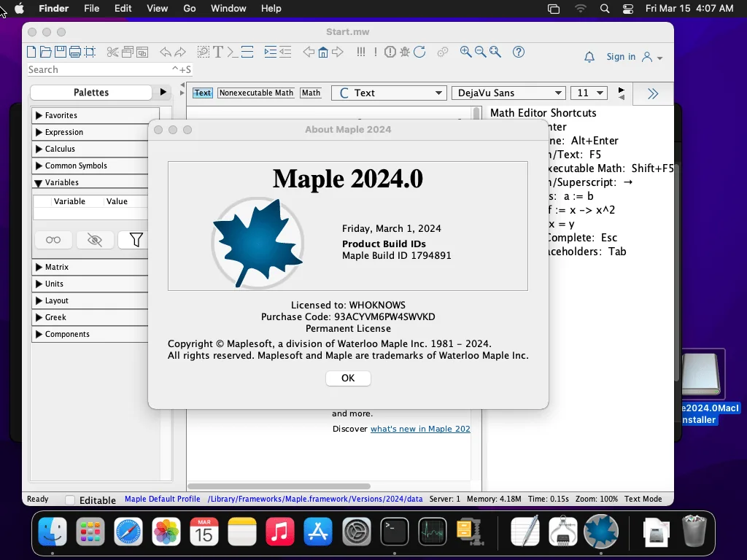This screenshot has height=560, width=747.
Task: Toggle variable filter funnel button
Action: pos(136,239)
